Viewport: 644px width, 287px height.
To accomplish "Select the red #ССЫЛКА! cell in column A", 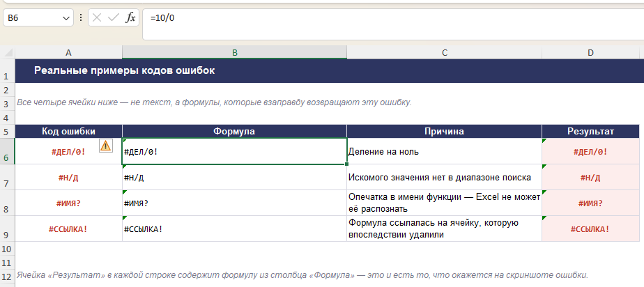I will click(x=68, y=228).
